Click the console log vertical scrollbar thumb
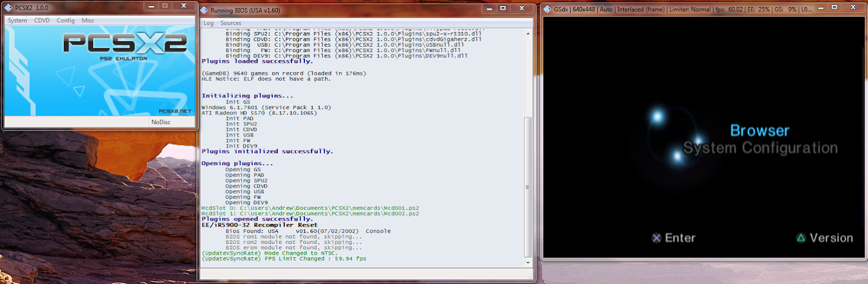Viewport: 868px width, 284px height. (528, 187)
